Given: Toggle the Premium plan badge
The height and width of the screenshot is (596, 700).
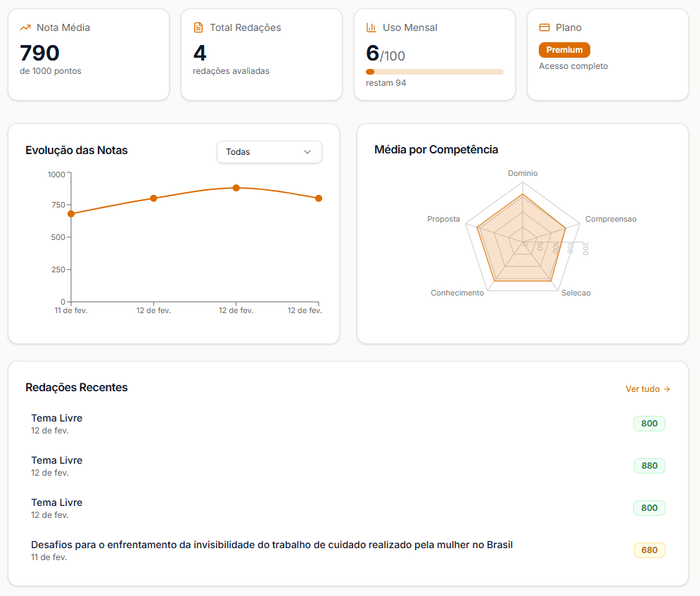Looking at the screenshot, I should click(564, 50).
